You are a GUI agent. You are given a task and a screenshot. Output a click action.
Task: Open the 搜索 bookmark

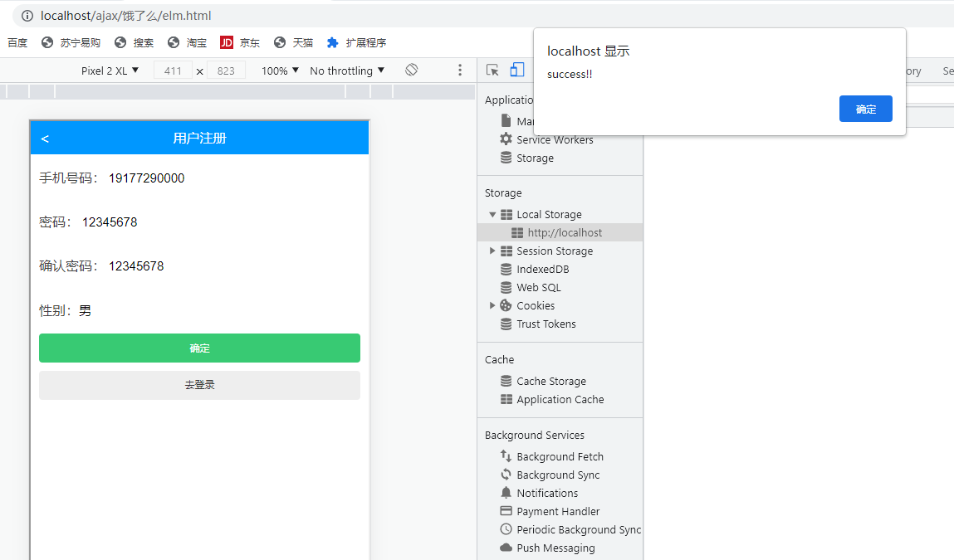pos(134,42)
